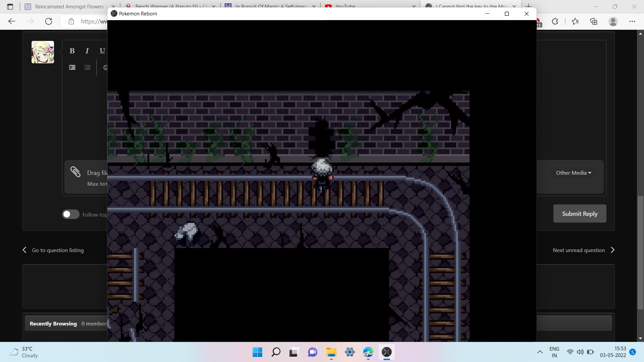Click Pokemon Reborn taskbar icon
644x362 pixels.
pyautogui.click(x=387, y=352)
